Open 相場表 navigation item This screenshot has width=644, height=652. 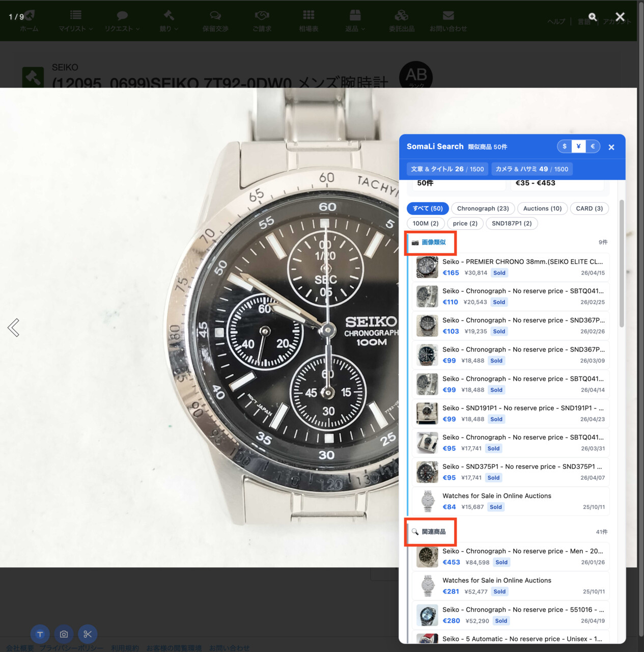click(309, 21)
